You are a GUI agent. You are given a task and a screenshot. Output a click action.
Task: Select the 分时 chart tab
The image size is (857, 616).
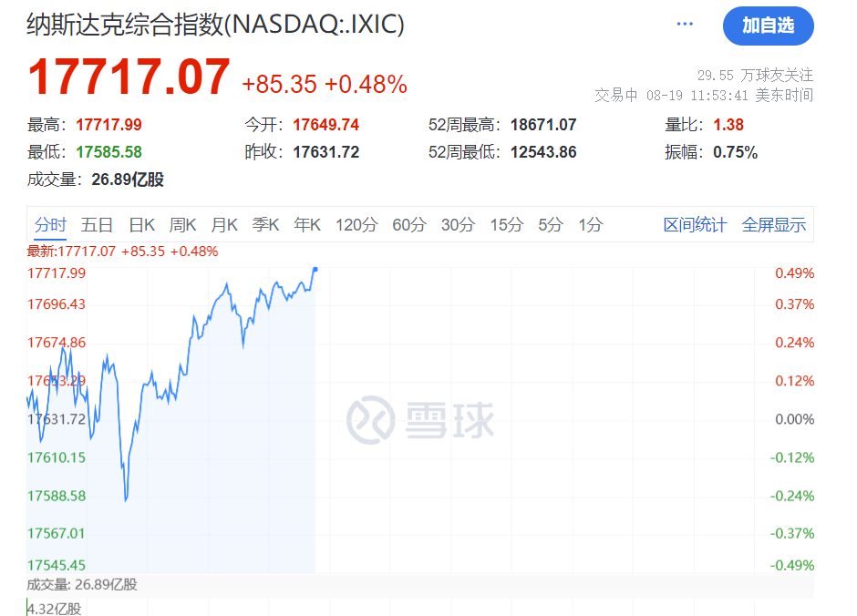[50, 224]
